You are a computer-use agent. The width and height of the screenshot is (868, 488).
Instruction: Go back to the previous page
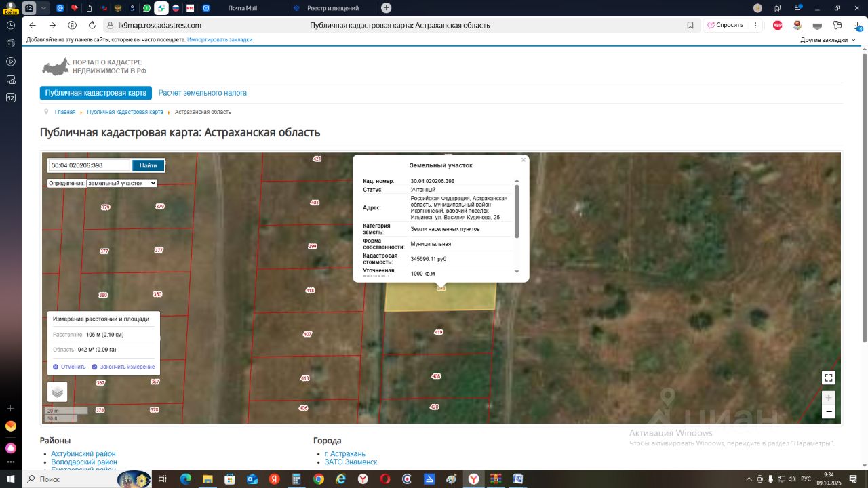click(32, 25)
